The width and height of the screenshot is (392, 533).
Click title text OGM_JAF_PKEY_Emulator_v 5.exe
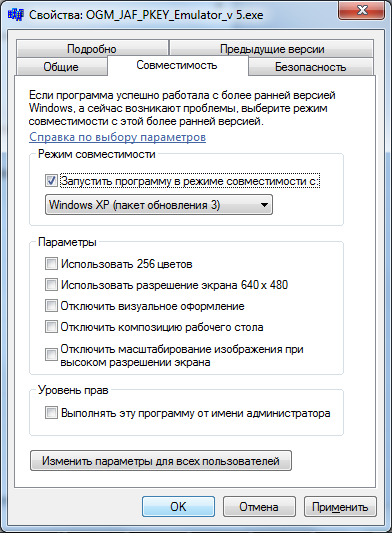(174, 15)
